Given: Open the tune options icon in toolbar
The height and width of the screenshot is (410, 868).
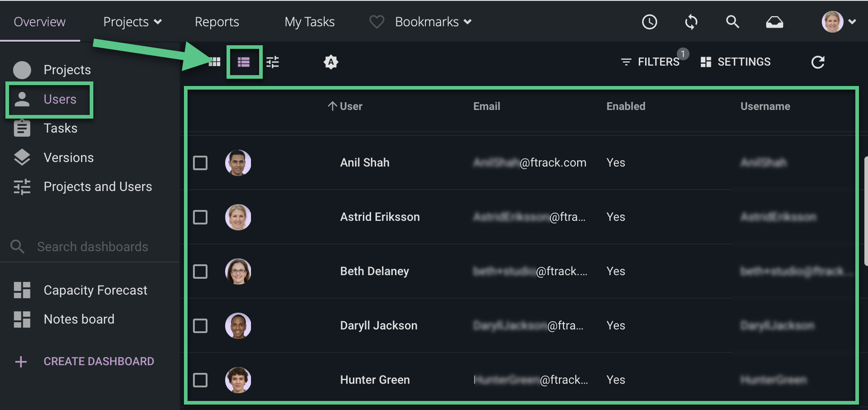Looking at the screenshot, I should point(272,62).
